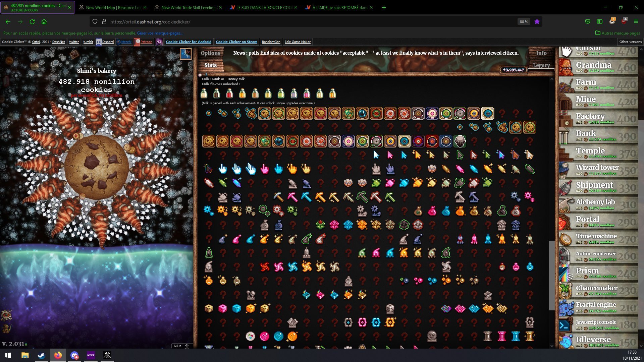Click the lavender blueberry milk bottle
This screenshot has height=362, width=644.
294,94
